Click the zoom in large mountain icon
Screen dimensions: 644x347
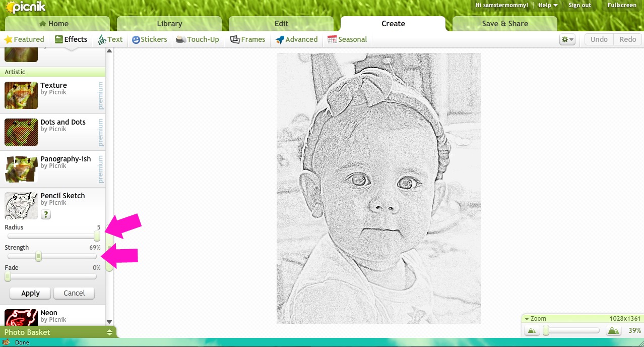pyautogui.click(x=613, y=331)
